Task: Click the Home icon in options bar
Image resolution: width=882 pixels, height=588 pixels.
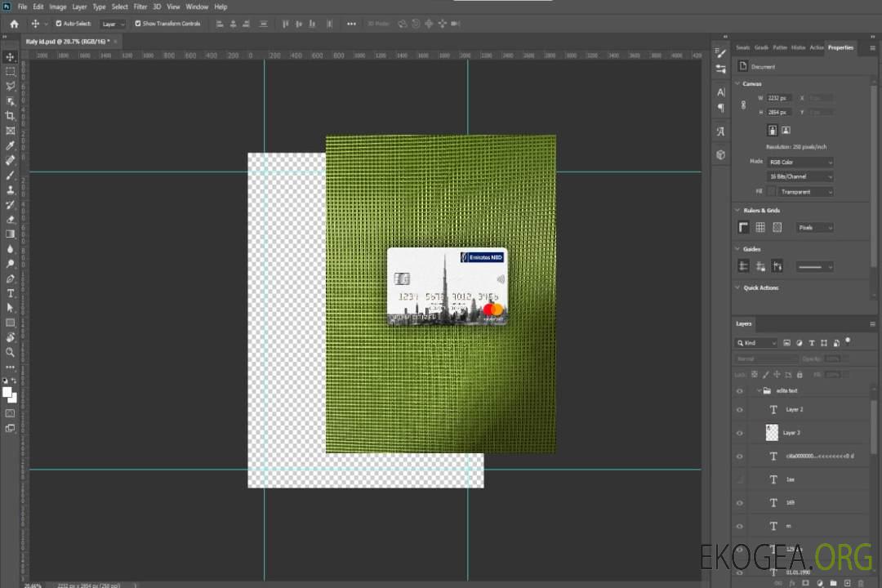Action: pos(14,24)
